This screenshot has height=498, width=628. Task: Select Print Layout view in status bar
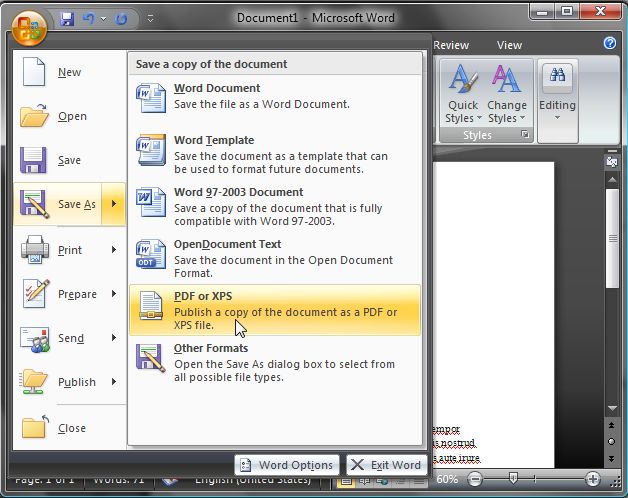[346, 481]
